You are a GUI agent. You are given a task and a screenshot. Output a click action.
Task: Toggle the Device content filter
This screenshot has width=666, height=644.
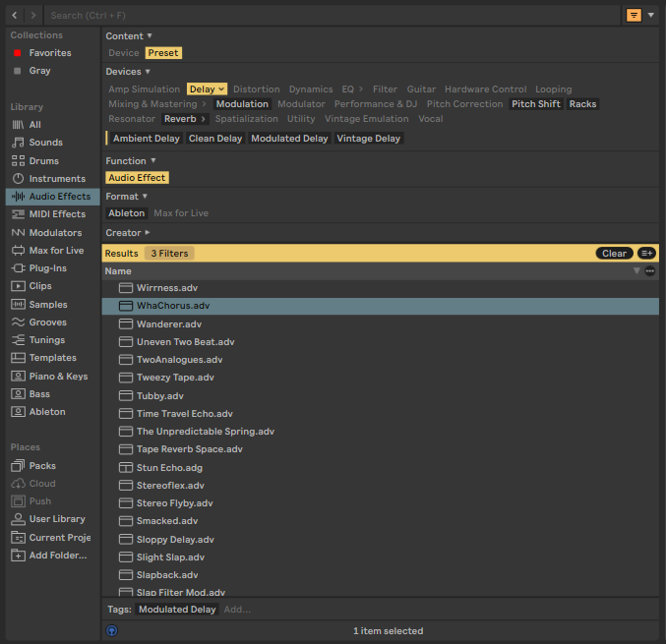(x=124, y=53)
